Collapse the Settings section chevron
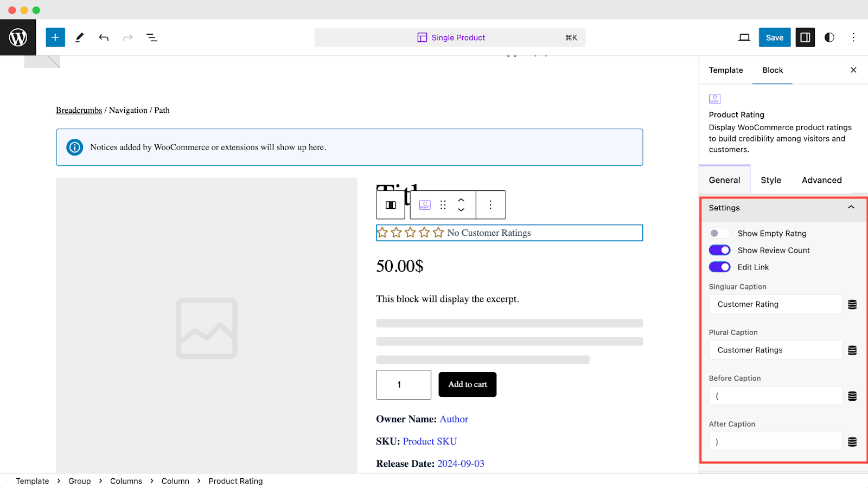The width and height of the screenshot is (868, 488). (x=850, y=208)
